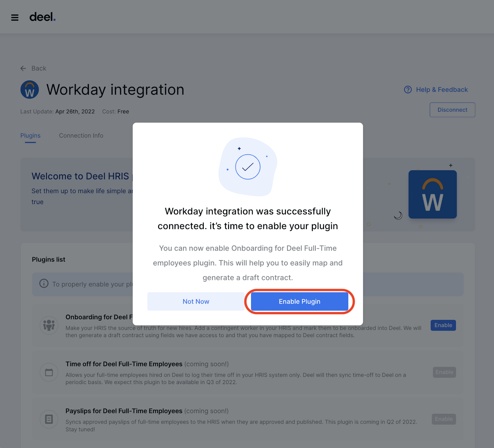Click the Workday W tile illustration
The image size is (494, 448).
(x=432, y=194)
